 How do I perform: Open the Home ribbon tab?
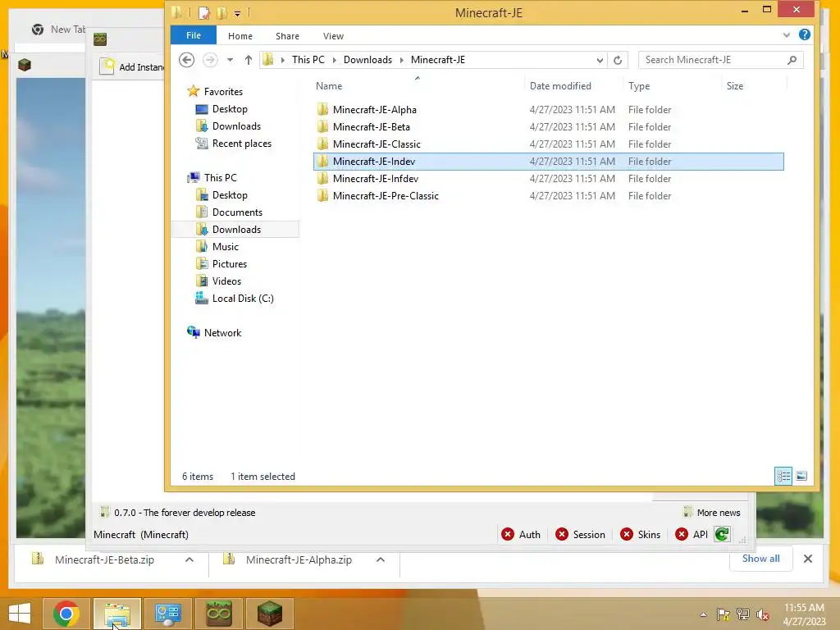tap(240, 36)
